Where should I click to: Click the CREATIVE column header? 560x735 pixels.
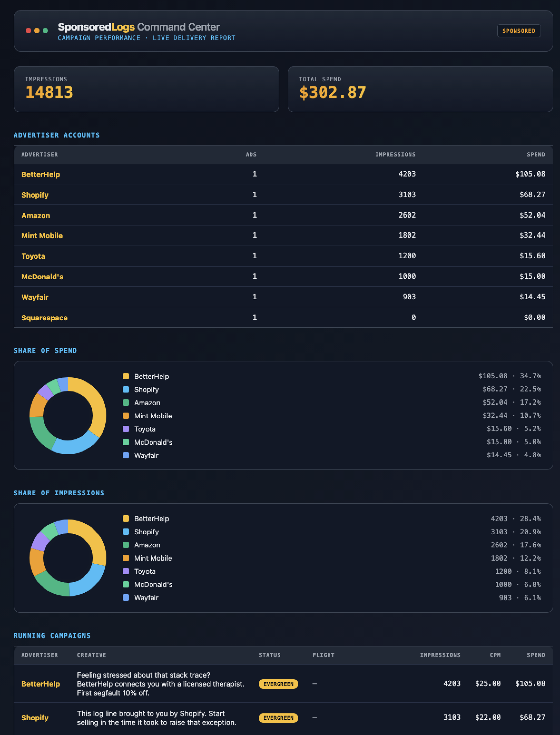pyautogui.click(x=92, y=655)
